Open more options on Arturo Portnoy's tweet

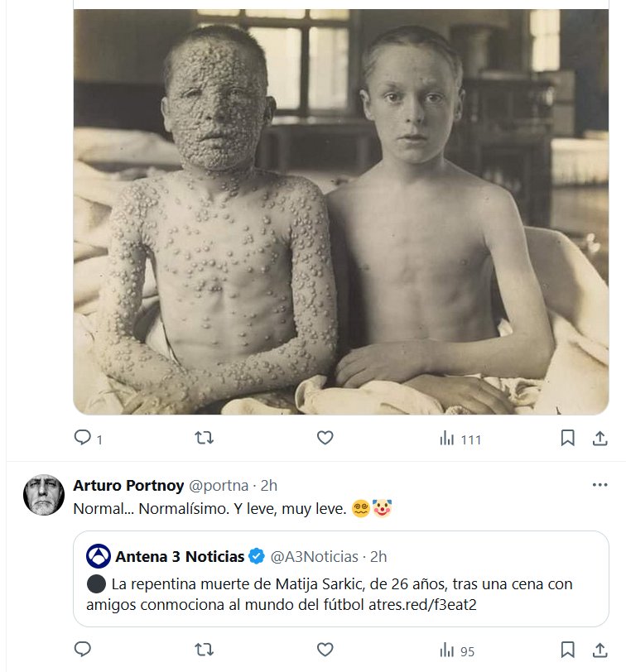tap(600, 484)
